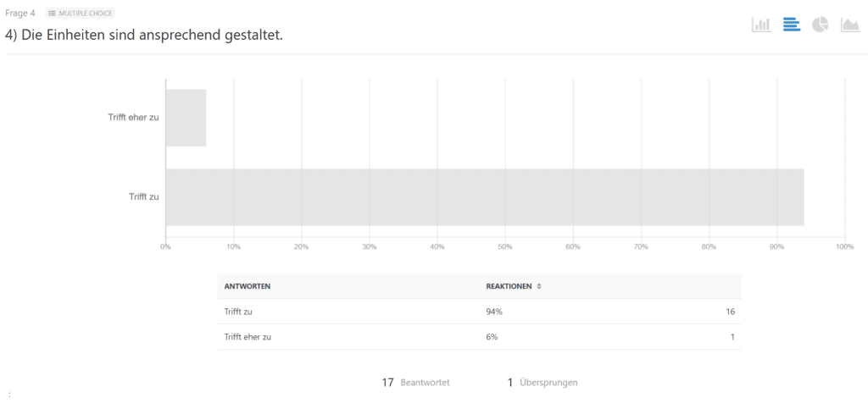Click the Antworten column header
868x403 pixels.
tap(247, 286)
